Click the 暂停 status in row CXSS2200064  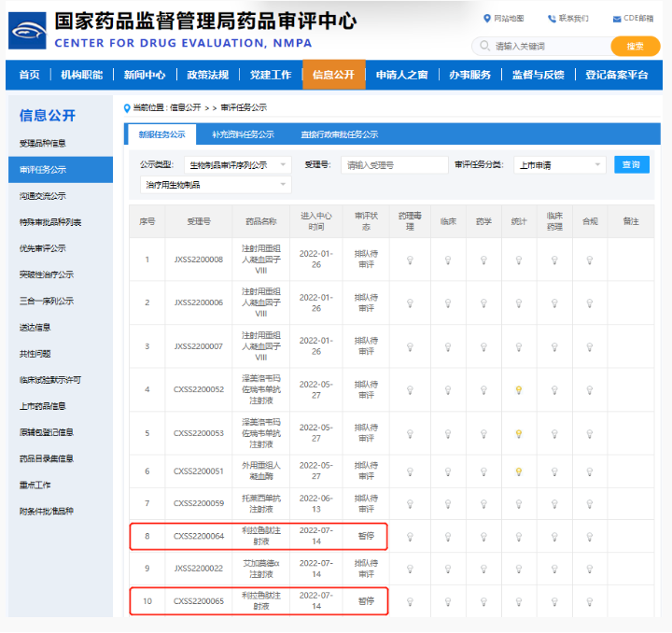pyautogui.click(x=366, y=536)
